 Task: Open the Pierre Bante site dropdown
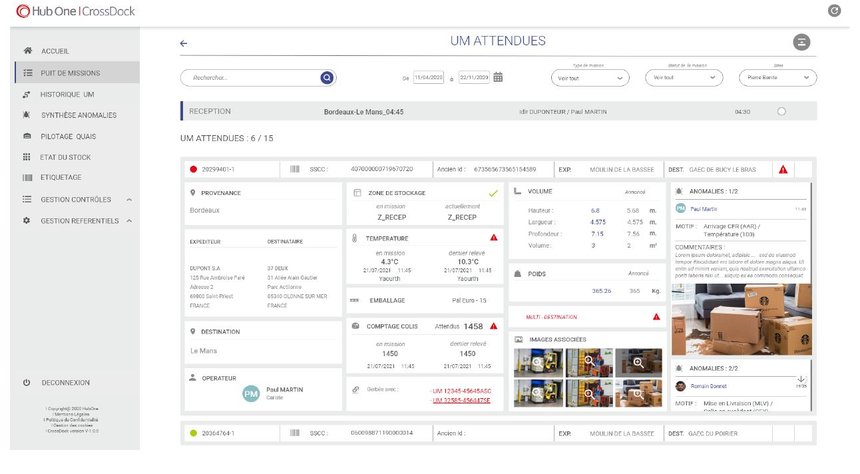pyautogui.click(x=778, y=77)
